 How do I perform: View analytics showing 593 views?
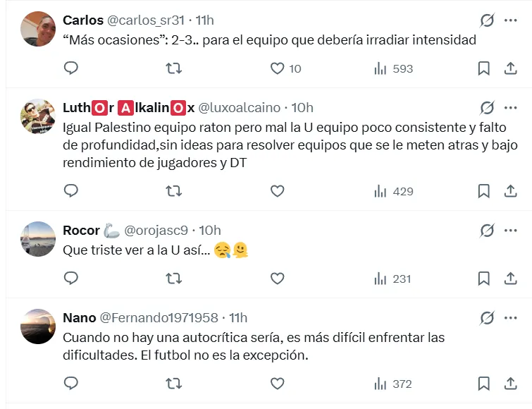point(393,68)
